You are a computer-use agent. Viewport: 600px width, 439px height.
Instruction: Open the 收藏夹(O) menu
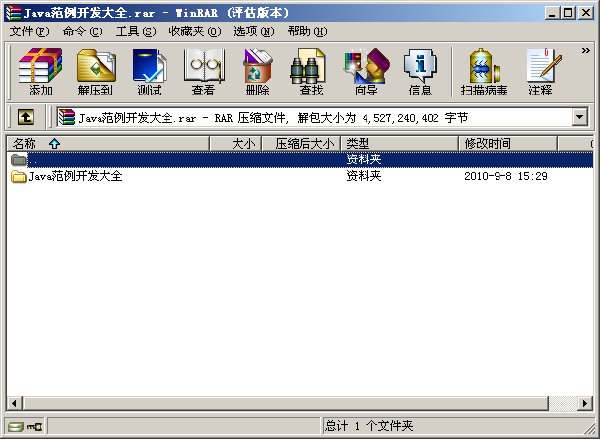(x=195, y=31)
